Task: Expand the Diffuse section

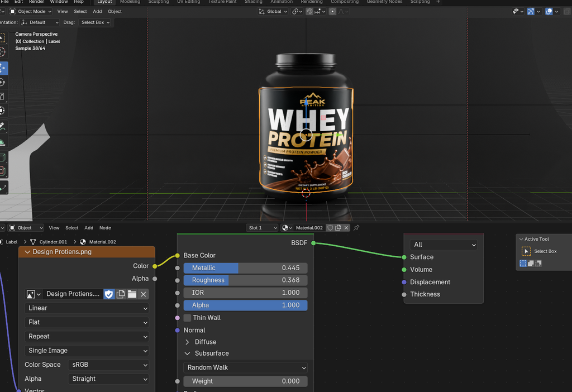Action: tap(187, 342)
